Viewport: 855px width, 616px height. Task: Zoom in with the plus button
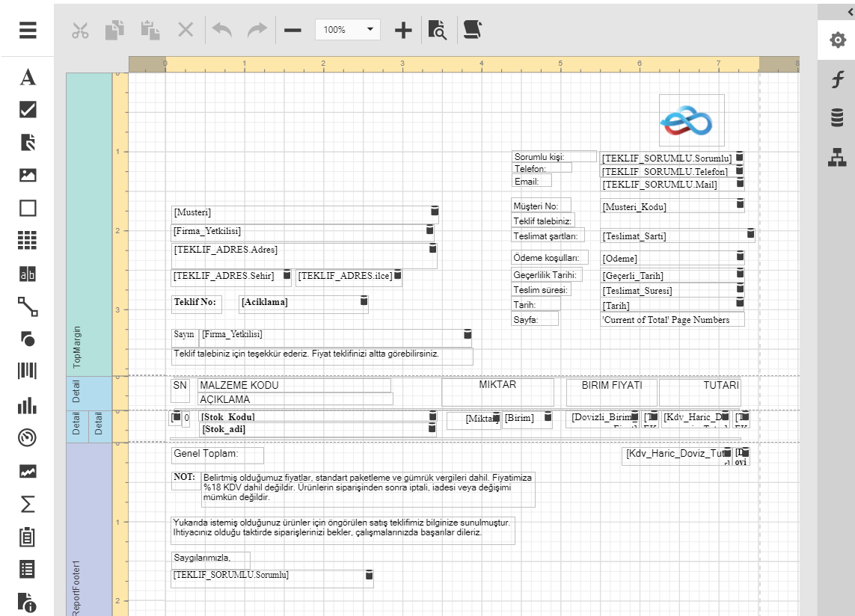(x=403, y=30)
